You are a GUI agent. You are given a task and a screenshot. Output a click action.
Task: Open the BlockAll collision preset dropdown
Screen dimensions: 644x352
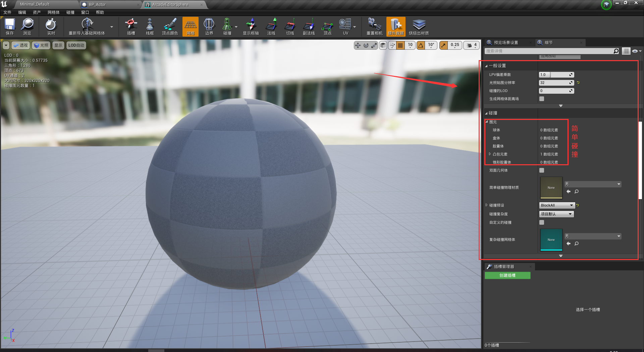[x=557, y=205]
